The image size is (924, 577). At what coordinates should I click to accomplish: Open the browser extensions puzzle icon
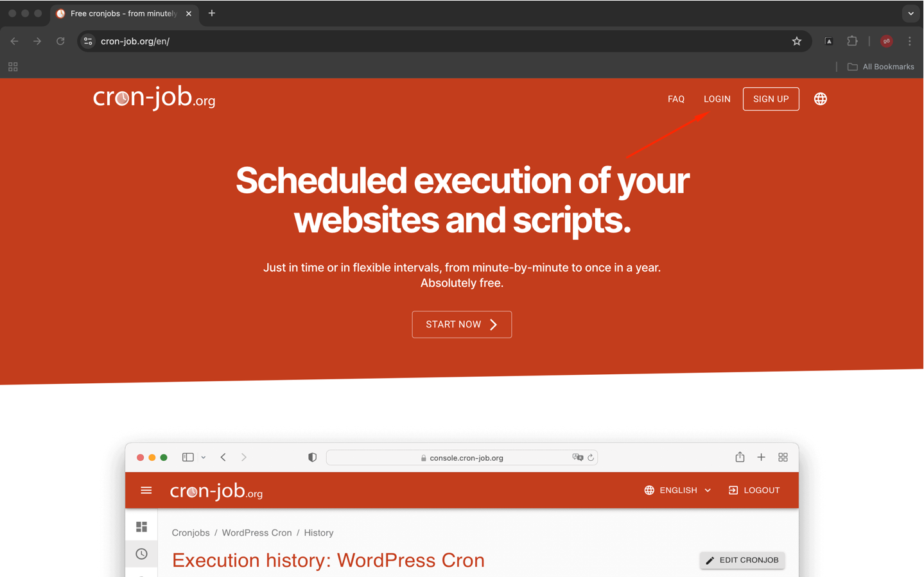click(852, 41)
